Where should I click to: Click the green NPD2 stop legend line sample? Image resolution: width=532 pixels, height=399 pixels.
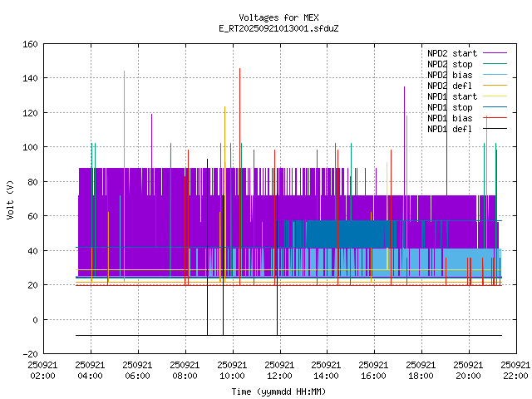tap(490, 64)
